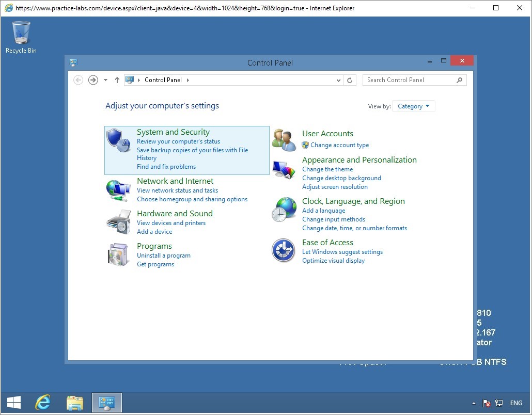Open the Appearance and Personalization icon
Image resolution: width=532 pixels, height=415 pixels.
coord(284,170)
